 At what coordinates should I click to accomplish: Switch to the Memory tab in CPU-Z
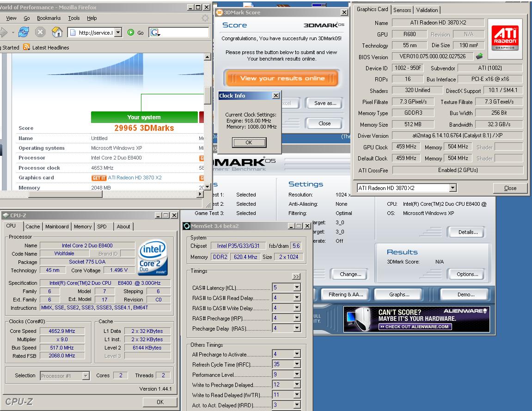83,227
